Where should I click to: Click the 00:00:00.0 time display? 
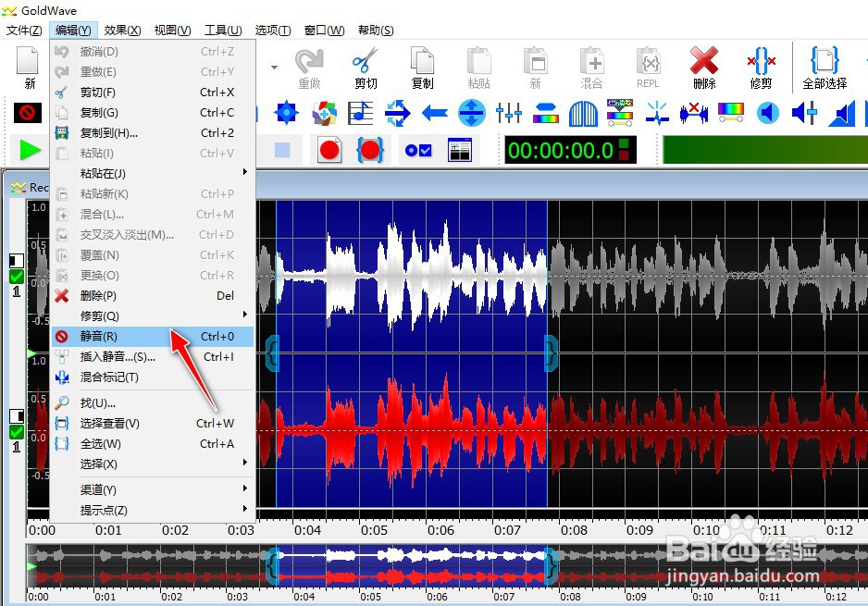pyautogui.click(x=570, y=150)
